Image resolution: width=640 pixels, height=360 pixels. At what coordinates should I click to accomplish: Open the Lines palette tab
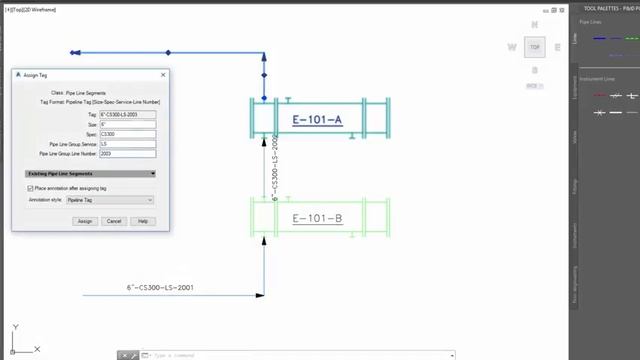tap(574, 38)
